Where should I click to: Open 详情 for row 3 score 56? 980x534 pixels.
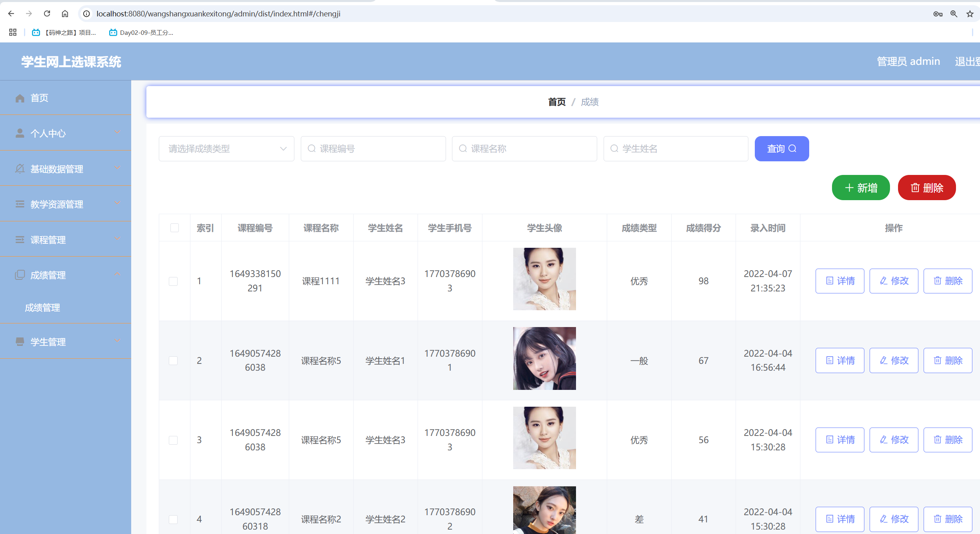coord(840,440)
